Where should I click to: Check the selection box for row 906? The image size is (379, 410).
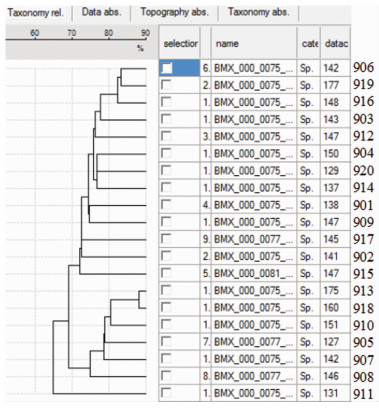pyautogui.click(x=166, y=68)
